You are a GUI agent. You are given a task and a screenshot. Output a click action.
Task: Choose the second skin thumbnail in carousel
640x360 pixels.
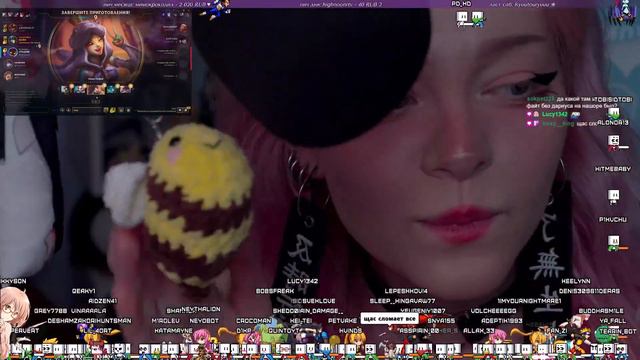point(79,89)
